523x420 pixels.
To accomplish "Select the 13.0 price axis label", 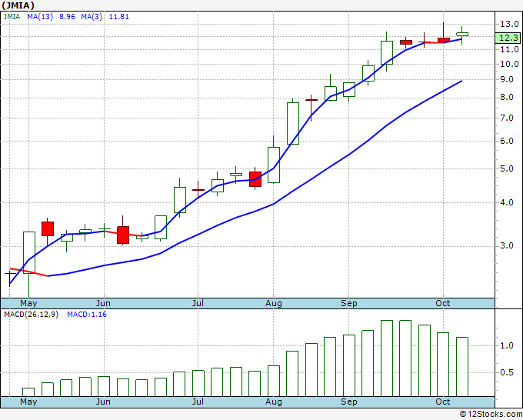I will [509, 24].
